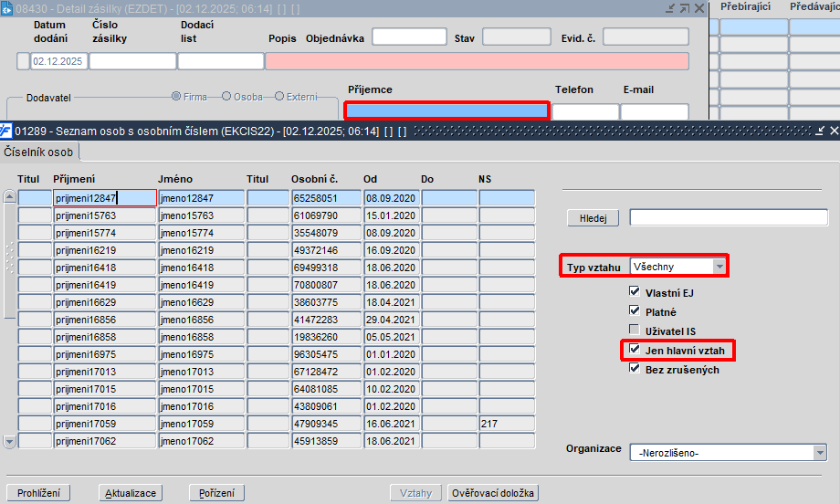Image resolution: width=840 pixels, height=504 pixels.
Task: Minimize the Detail zásilky window with the arrow icon
Action: (x=670, y=8)
